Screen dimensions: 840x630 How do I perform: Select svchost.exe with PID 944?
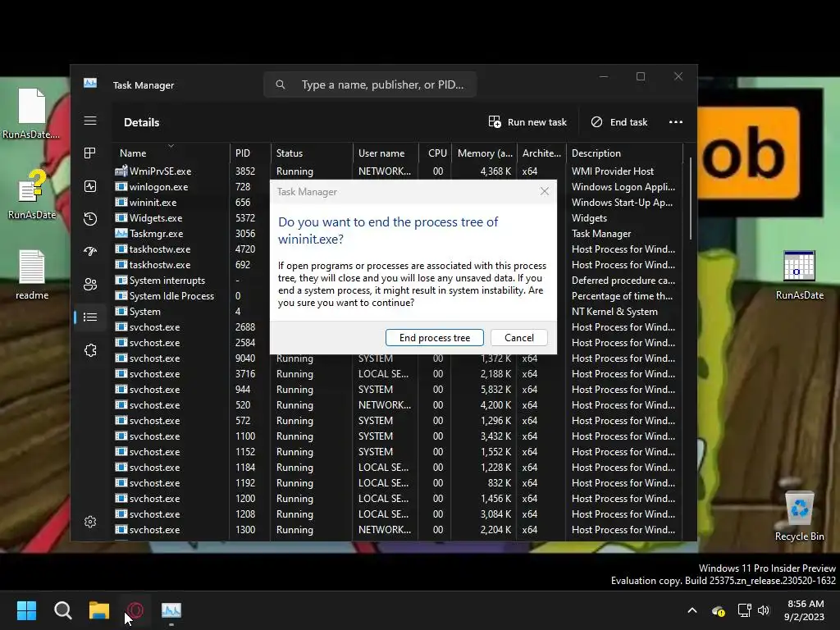pos(398,389)
